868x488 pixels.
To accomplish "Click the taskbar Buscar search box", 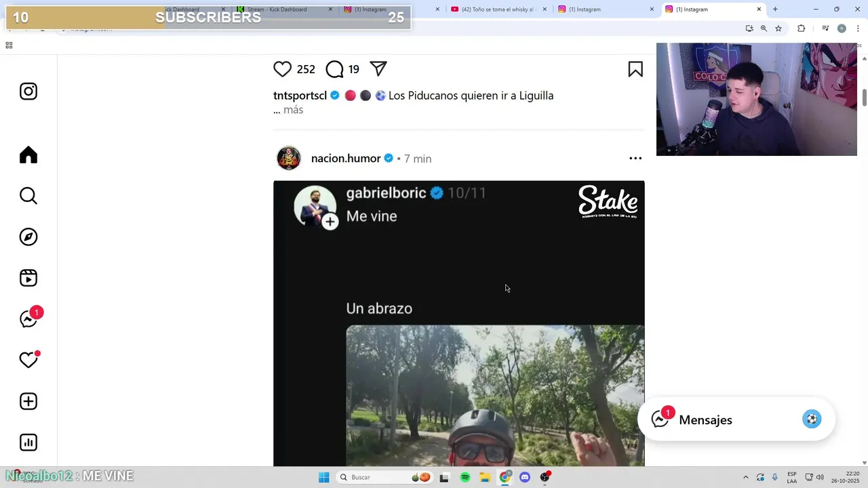I will (x=384, y=477).
